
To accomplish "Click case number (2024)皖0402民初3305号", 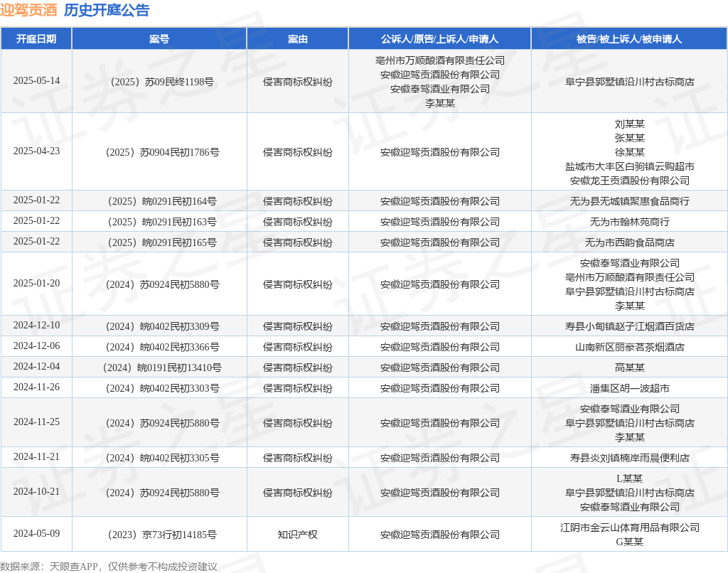I will [162, 458].
